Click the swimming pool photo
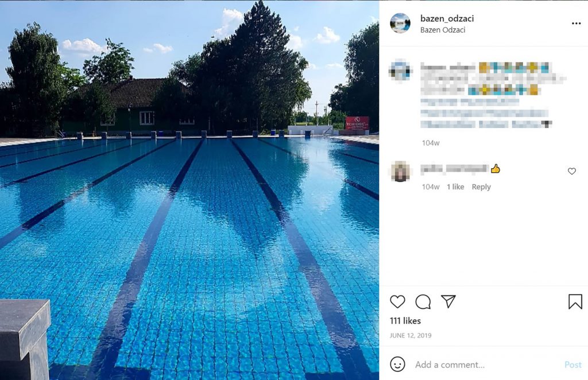588x380 pixels. [189, 190]
